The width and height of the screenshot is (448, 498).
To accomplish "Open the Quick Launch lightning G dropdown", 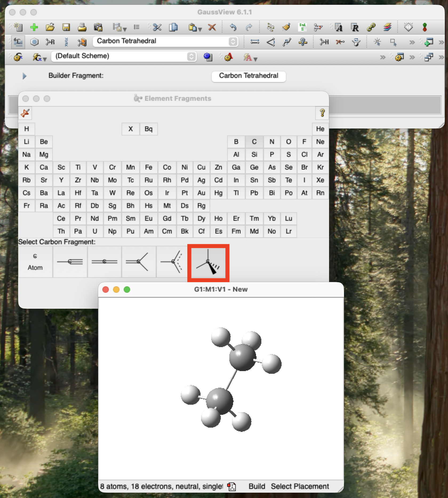I will 39,57.
